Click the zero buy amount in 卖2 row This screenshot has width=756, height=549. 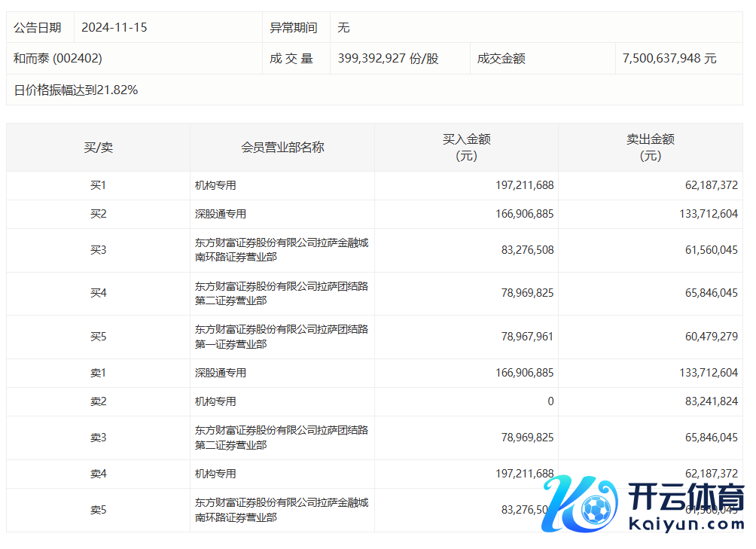(x=550, y=401)
